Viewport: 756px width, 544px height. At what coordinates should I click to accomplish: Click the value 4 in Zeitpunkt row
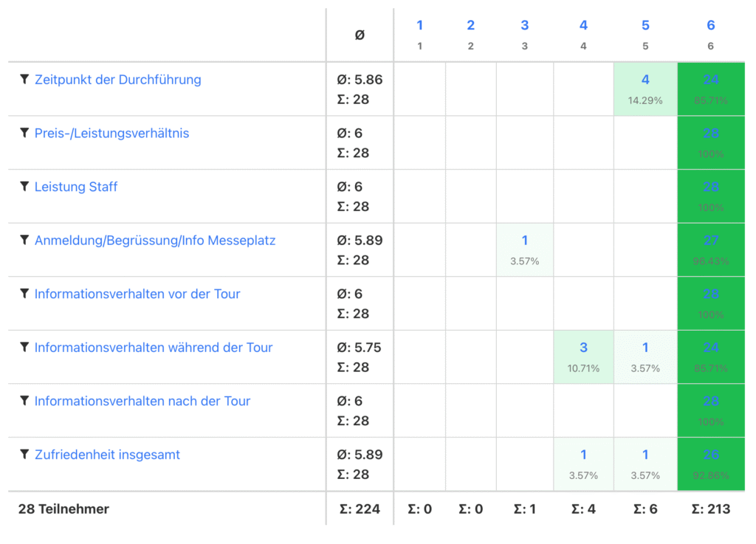(645, 80)
